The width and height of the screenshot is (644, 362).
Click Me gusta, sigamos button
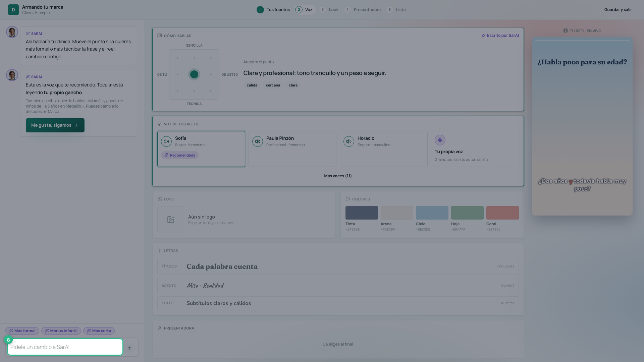[x=55, y=125]
